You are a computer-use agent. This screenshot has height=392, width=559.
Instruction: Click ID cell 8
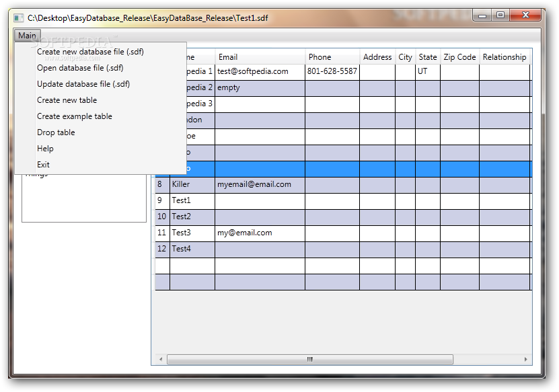pyautogui.click(x=162, y=185)
